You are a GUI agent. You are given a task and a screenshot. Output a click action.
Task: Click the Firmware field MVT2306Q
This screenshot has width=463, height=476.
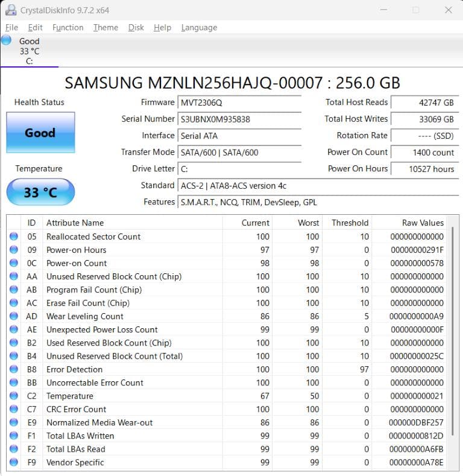point(239,103)
